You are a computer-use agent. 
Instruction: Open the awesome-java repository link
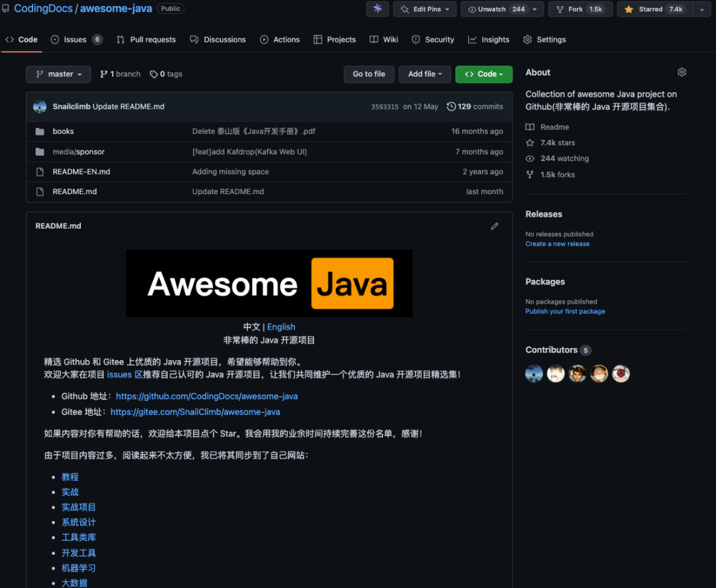116,9
